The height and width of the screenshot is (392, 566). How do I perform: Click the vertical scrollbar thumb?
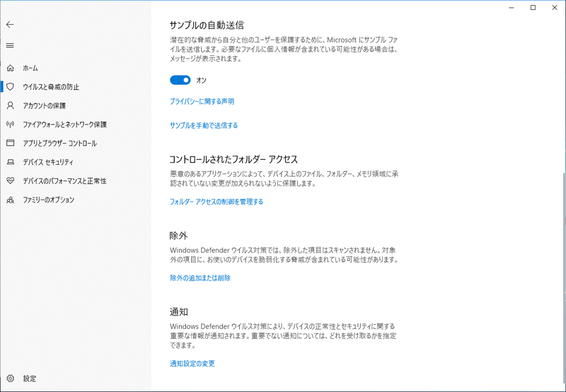(x=564, y=278)
